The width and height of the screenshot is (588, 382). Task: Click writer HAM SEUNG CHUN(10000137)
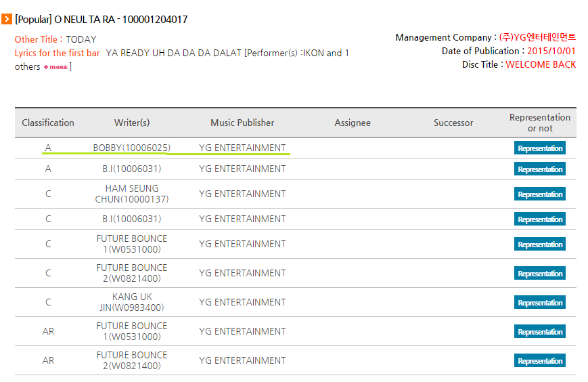132,194
